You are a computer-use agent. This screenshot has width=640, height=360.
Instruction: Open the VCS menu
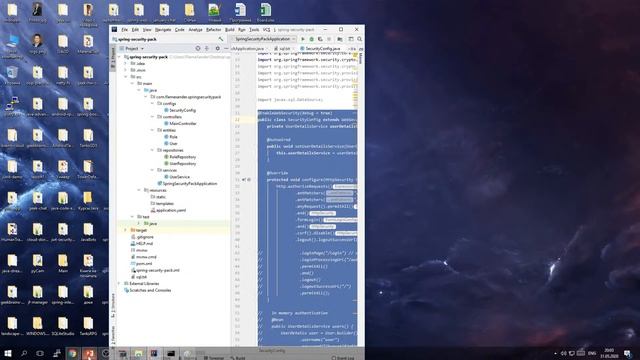[x=267, y=30]
